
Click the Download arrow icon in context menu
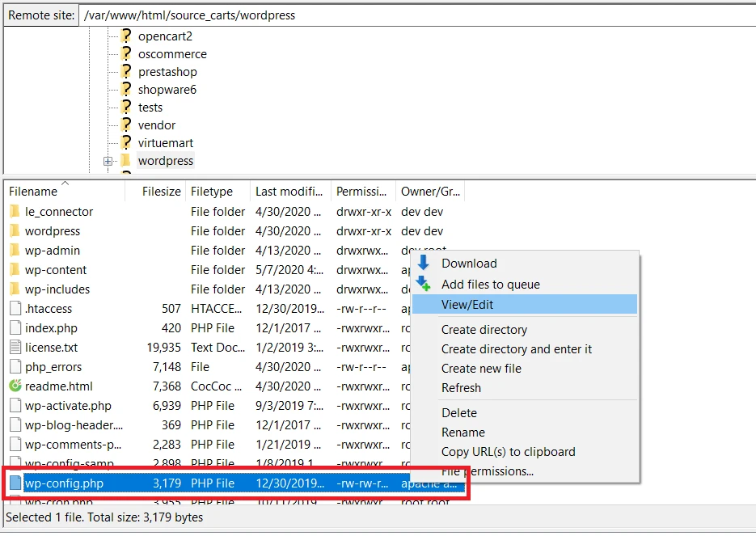click(424, 263)
